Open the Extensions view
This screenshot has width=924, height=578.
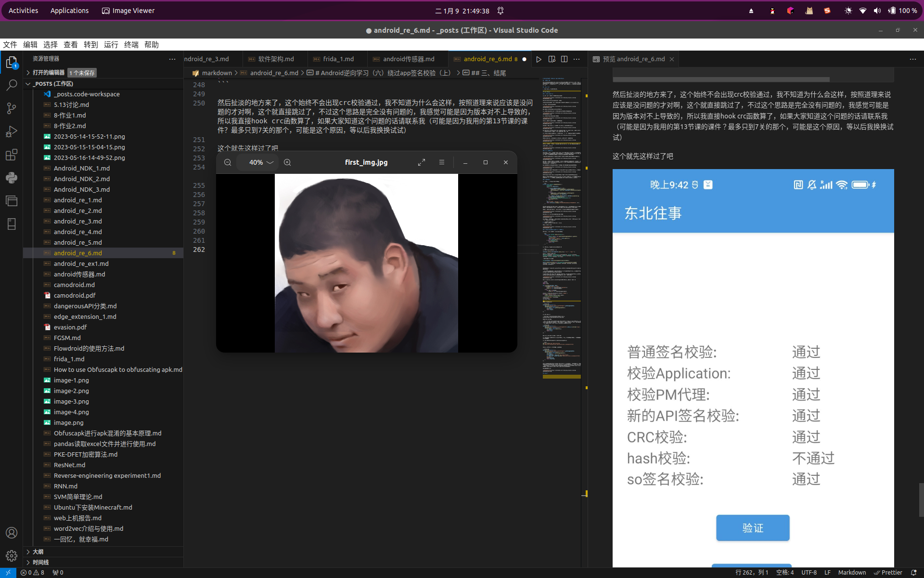click(12, 155)
